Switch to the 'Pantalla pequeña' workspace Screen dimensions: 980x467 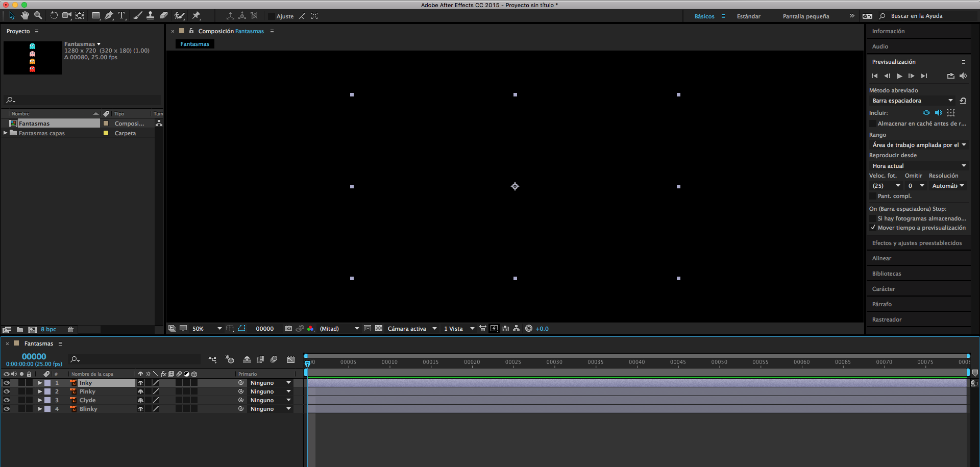coord(806,16)
